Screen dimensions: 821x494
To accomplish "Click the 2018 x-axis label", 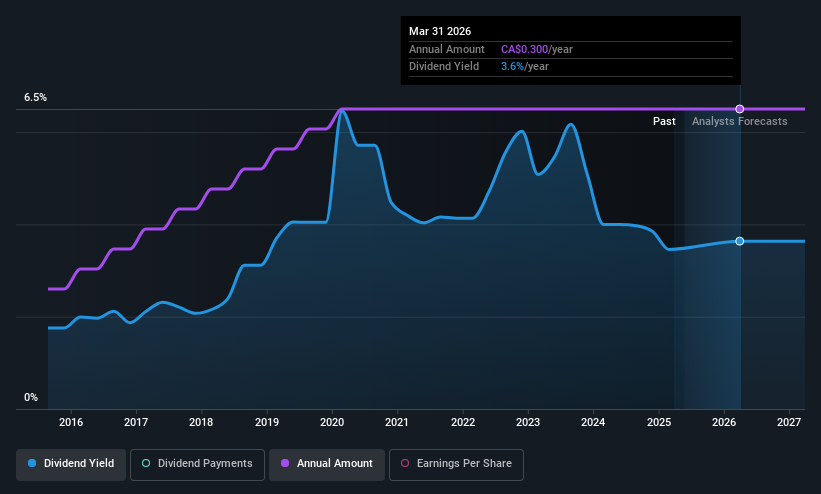I will [201, 422].
